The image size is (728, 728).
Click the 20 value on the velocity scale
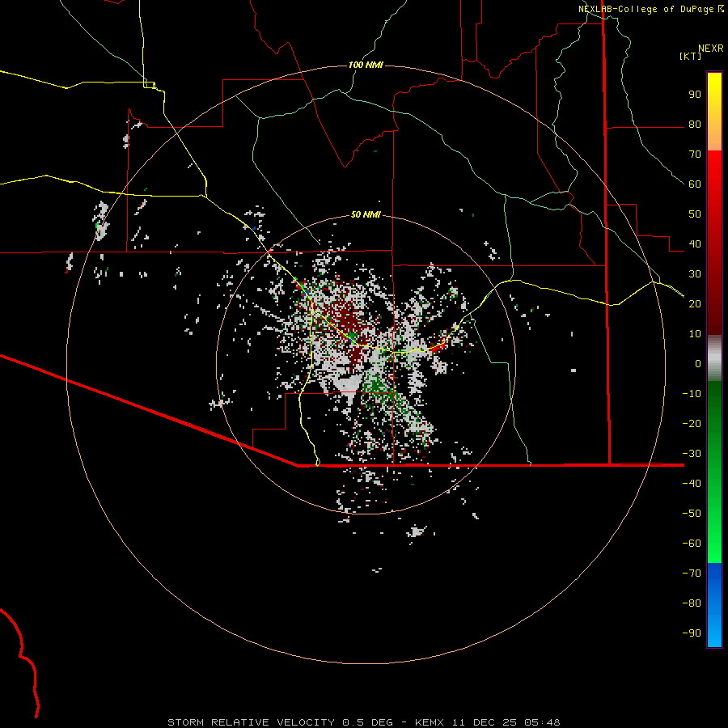695,304
